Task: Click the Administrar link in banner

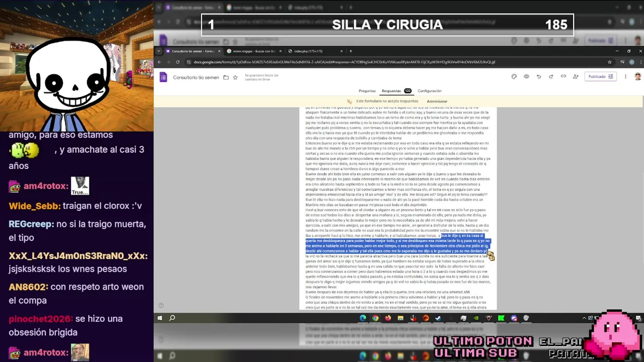Action: tap(437, 102)
